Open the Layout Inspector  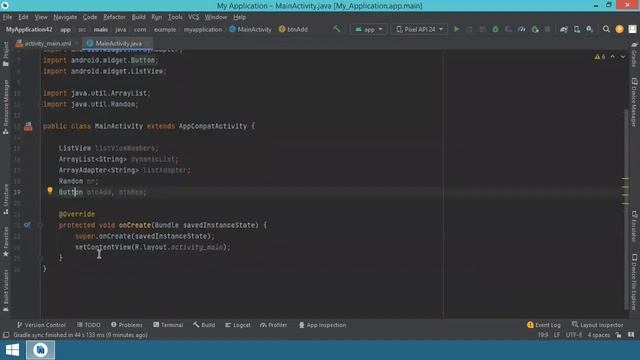coord(598,325)
